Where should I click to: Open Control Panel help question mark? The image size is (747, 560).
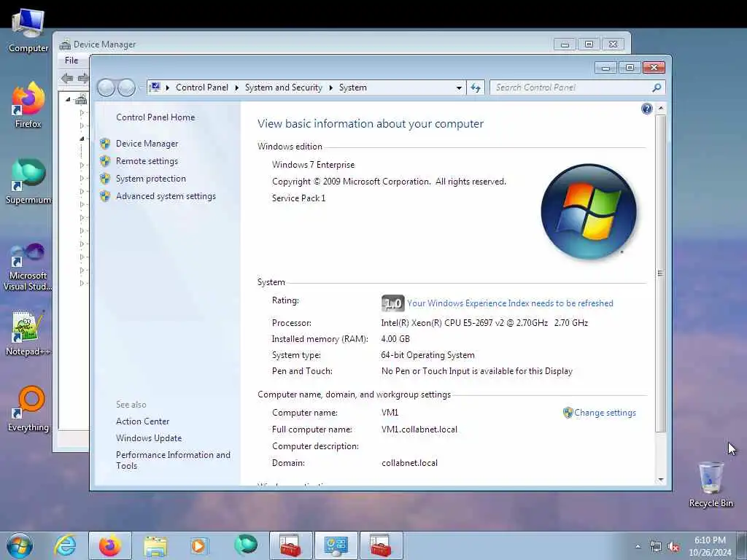pyautogui.click(x=646, y=109)
